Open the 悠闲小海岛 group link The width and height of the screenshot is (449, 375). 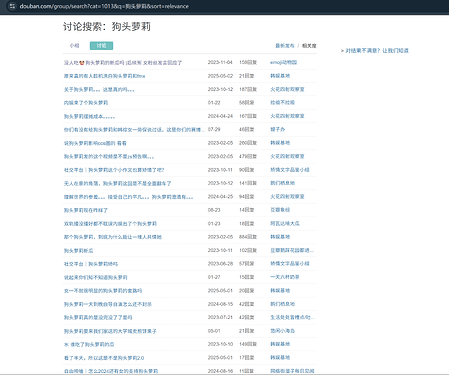click(282, 331)
